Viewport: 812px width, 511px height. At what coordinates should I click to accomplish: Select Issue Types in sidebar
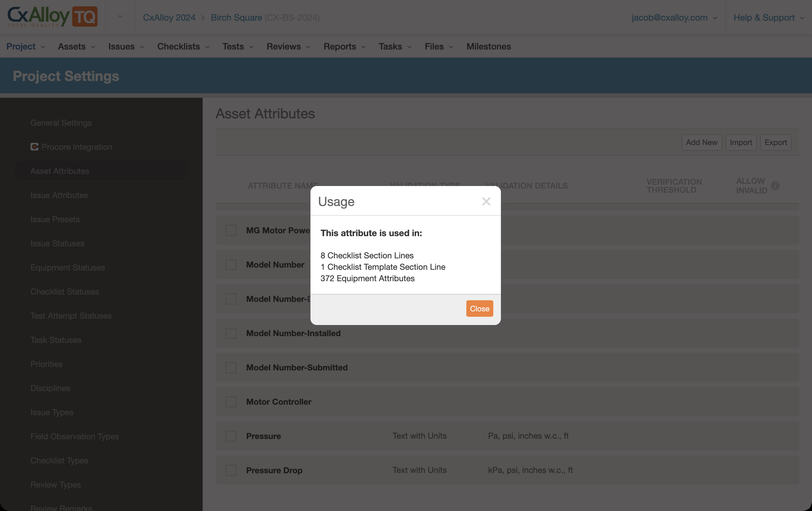(52, 412)
